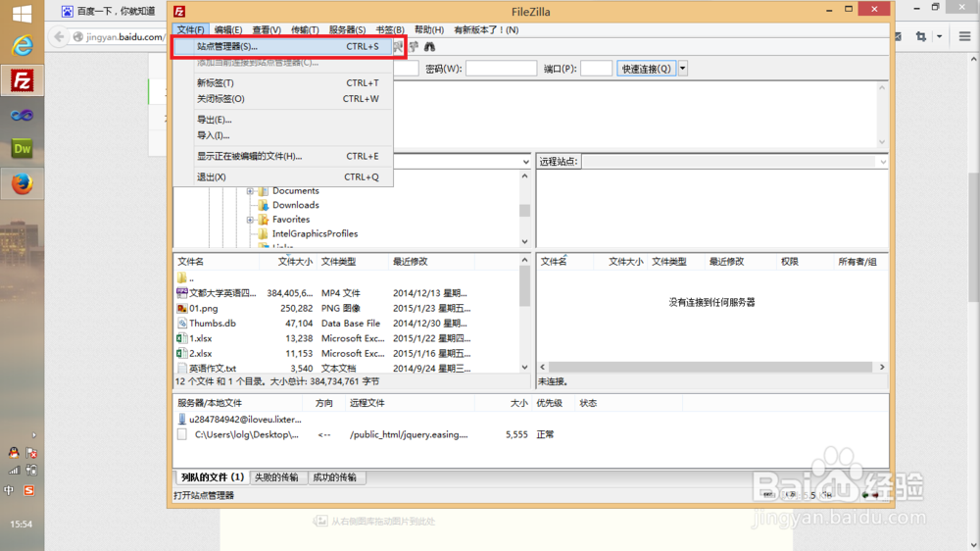Click local file list vertical scrollbar thumb

pyautogui.click(x=525, y=287)
